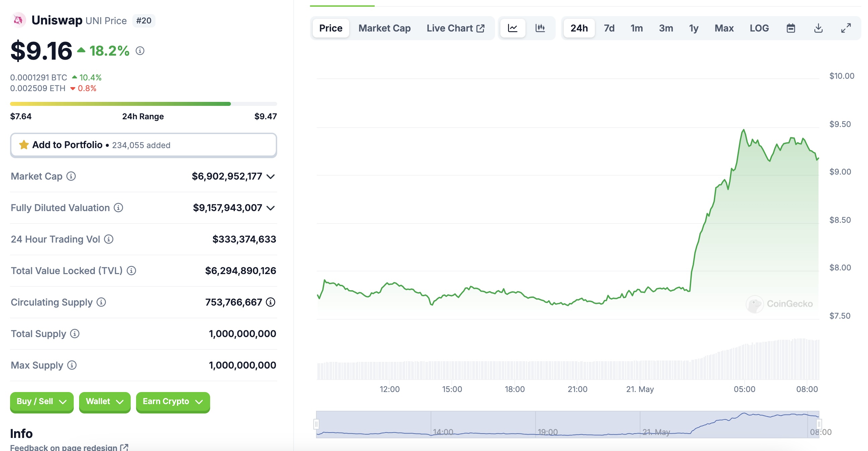Viewport: 868px width, 451px height.
Task: Toggle LOG scale on the chart
Action: coord(759,28)
